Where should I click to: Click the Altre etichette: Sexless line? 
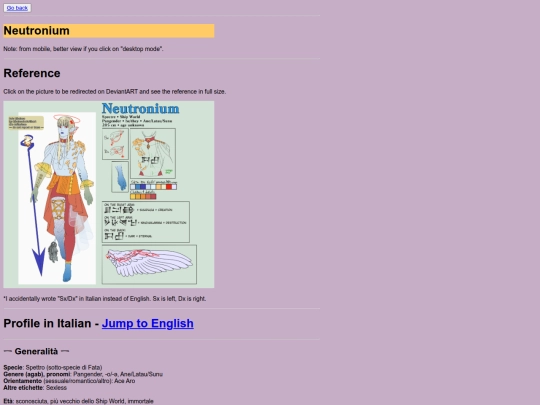click(35, 388)
